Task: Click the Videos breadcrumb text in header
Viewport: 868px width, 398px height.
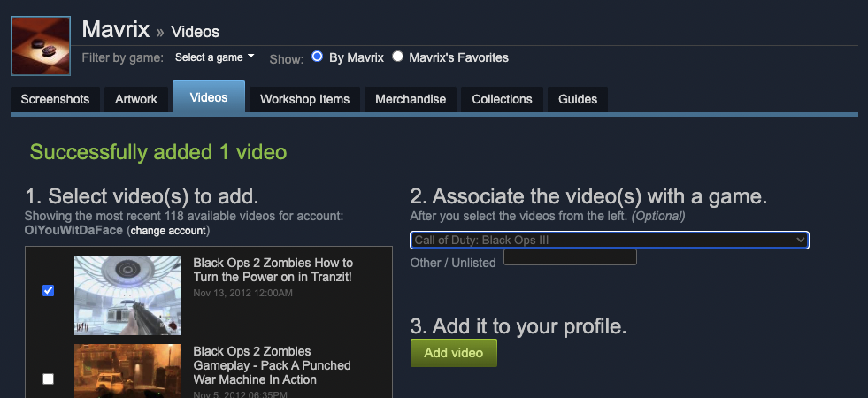Action: point(196,32)
